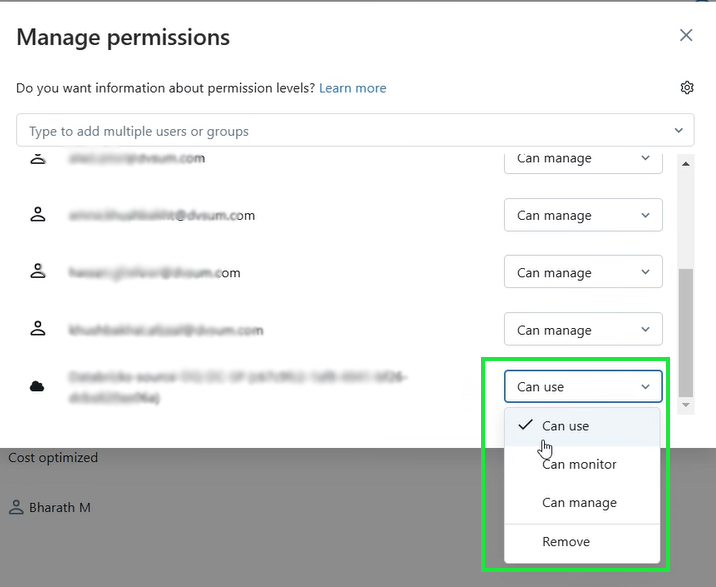Select Can use menu option

tap(582, 426)
